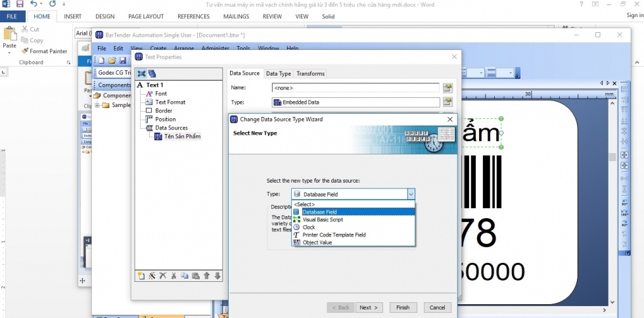Open Word INSERT ribbon tab

73,16
